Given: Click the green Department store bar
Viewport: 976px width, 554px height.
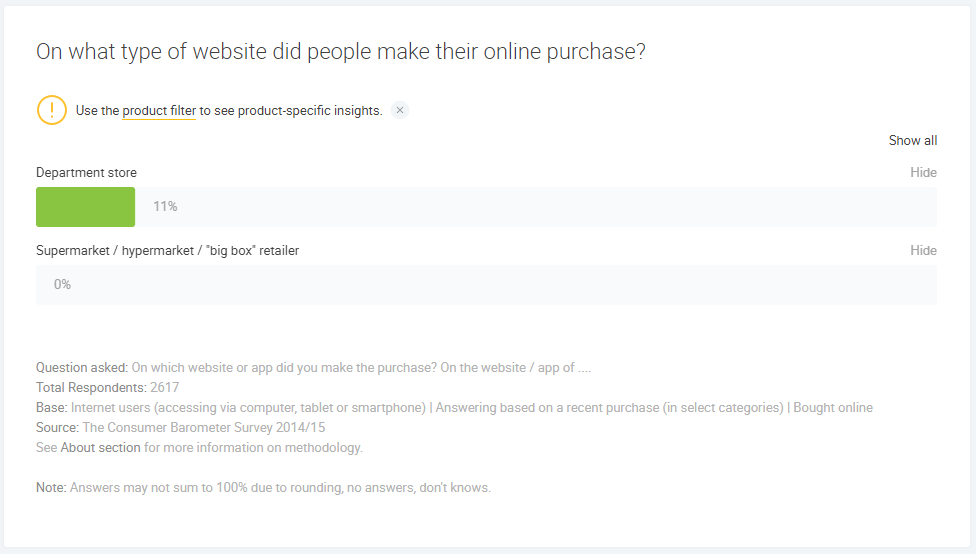Looking at the screenshot, I should click(x=86, y=207).
